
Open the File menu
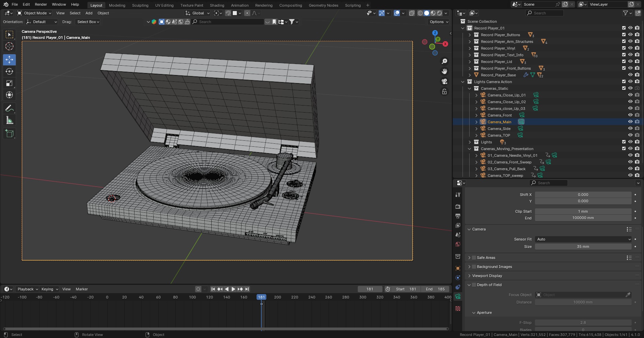(15, 4)
